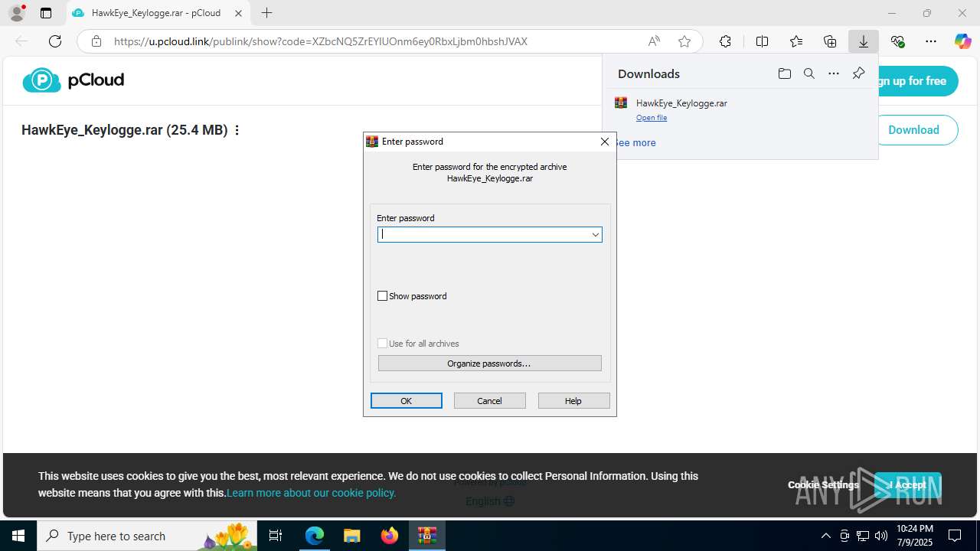Click WinRAR taskbar icon
Screen dimensions: 980x551
pyautogui.click(x=426, y=536)
